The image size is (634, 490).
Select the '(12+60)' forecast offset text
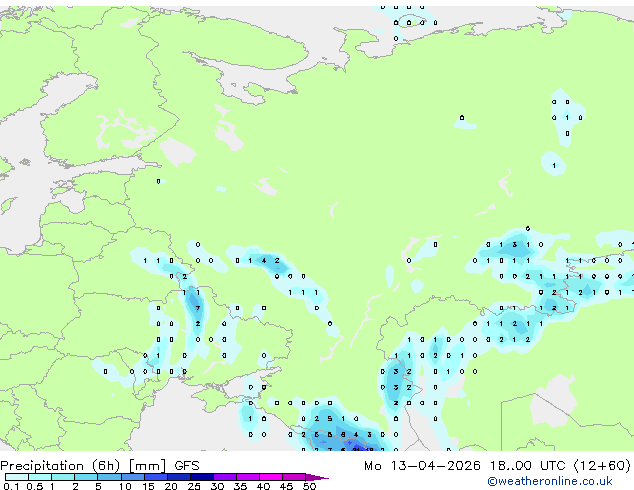tap(602, 466)
